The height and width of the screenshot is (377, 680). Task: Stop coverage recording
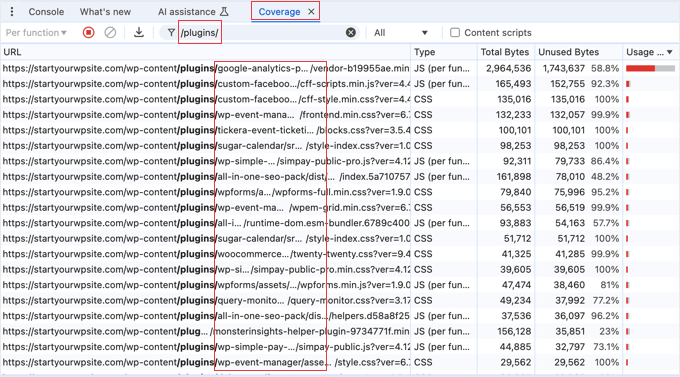point(88,33)
